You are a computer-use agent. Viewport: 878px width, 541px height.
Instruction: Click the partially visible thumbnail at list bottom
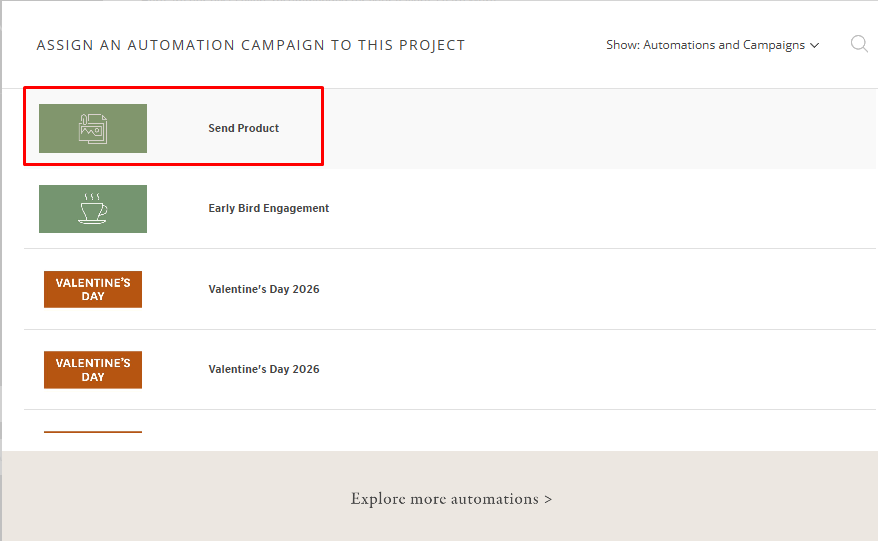(93, 432)
